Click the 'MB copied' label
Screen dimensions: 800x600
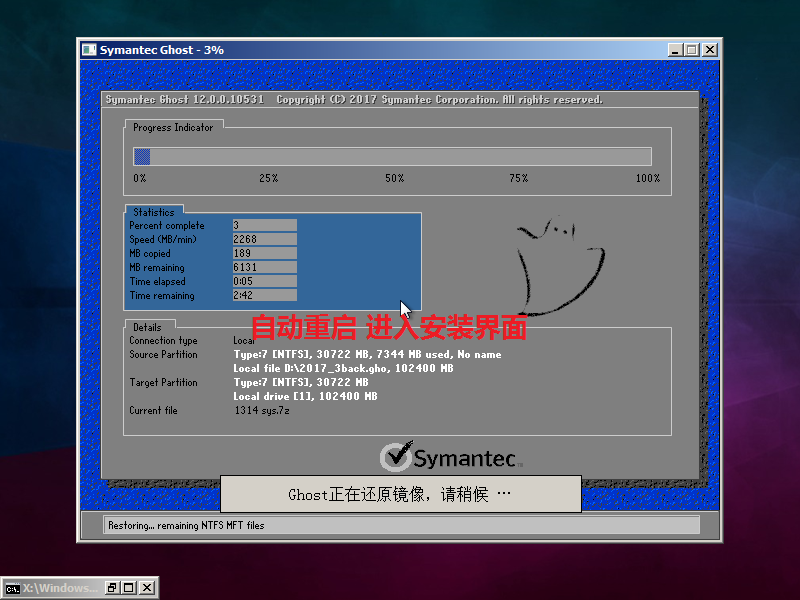pyautogui.click(x=150, y=254)
